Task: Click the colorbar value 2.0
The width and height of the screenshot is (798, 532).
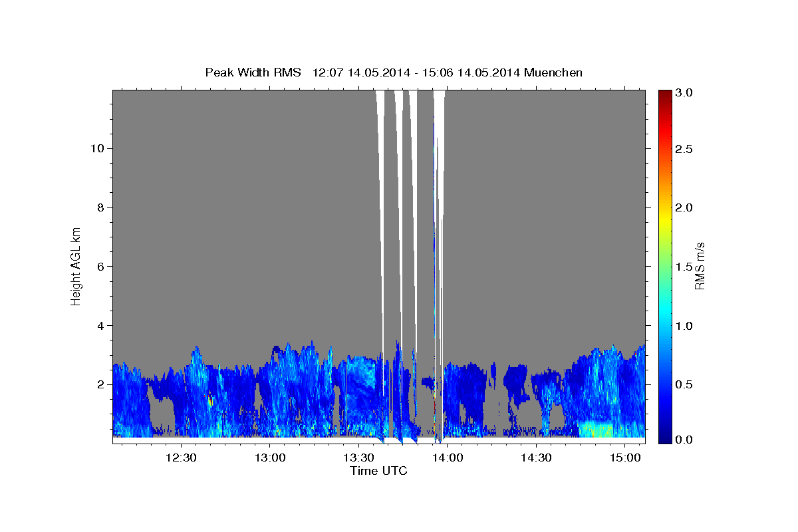Action: [684, 207]
